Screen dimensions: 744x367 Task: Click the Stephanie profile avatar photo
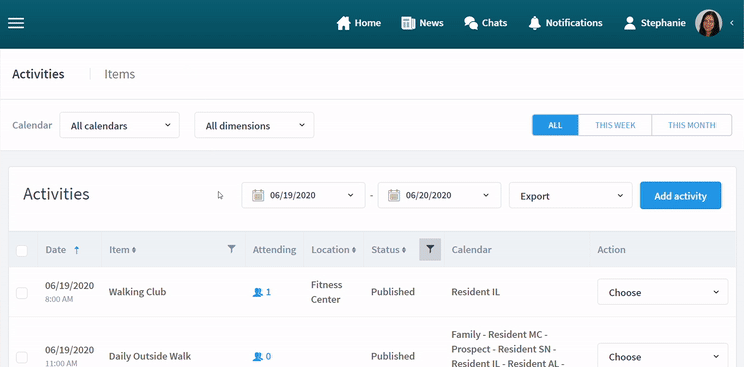coord(708,23)
